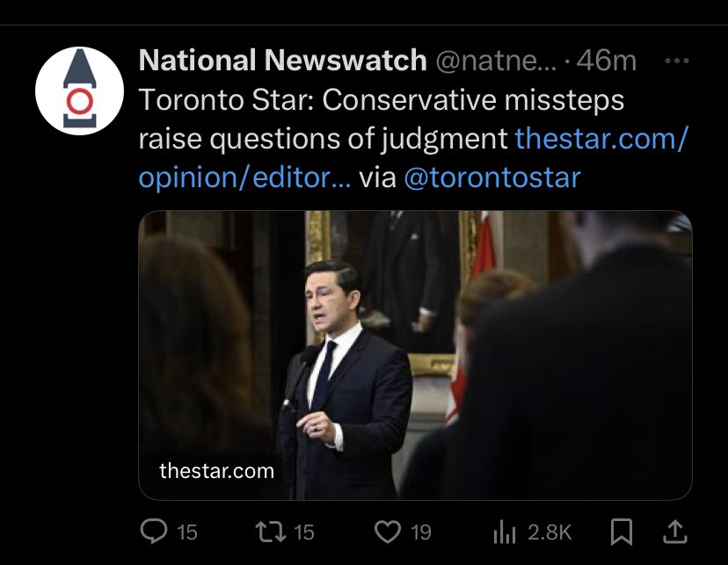Like the tweet with the heart icon
This screenshot has width=728, height=565.
coord(387,532)
